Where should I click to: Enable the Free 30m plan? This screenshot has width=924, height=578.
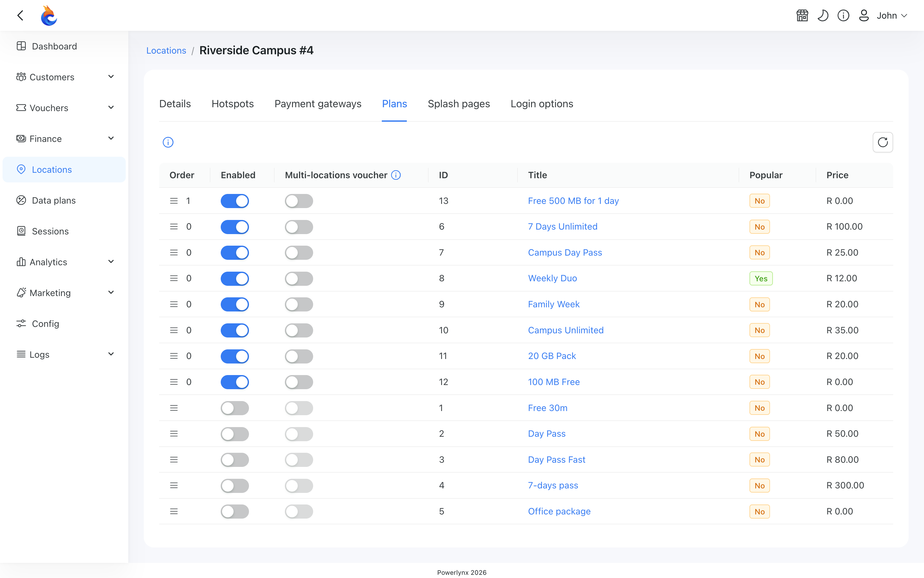[x=235, y=408]
